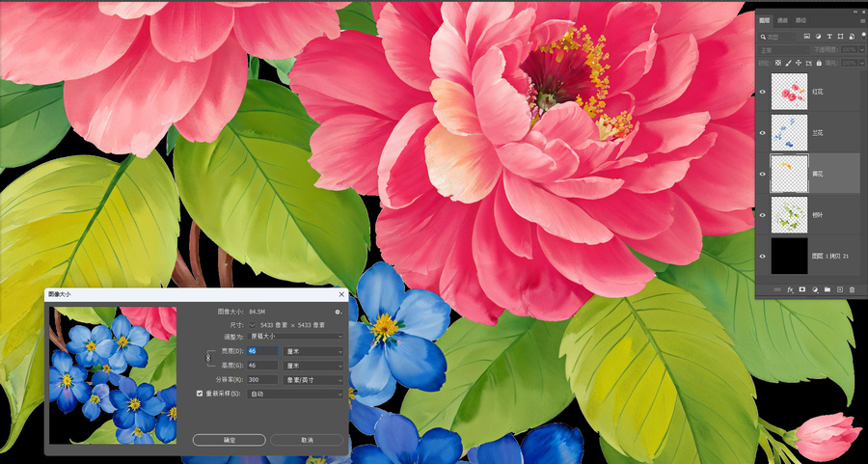This screenshot has height=464, width=868.
Task: Click the shape layer filter icon
Action: (840, 36)
